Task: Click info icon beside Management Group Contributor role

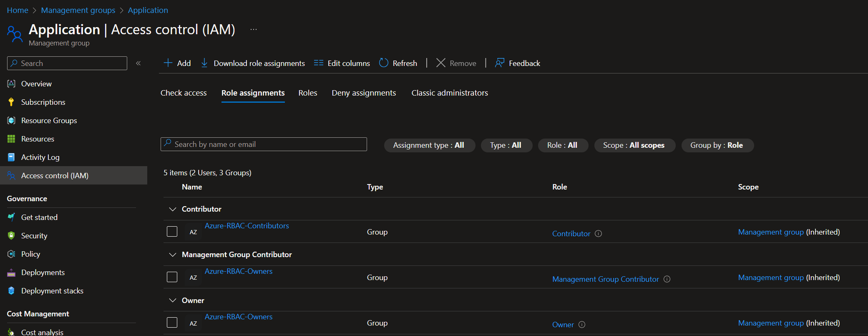Action: [x=667, y=279]
